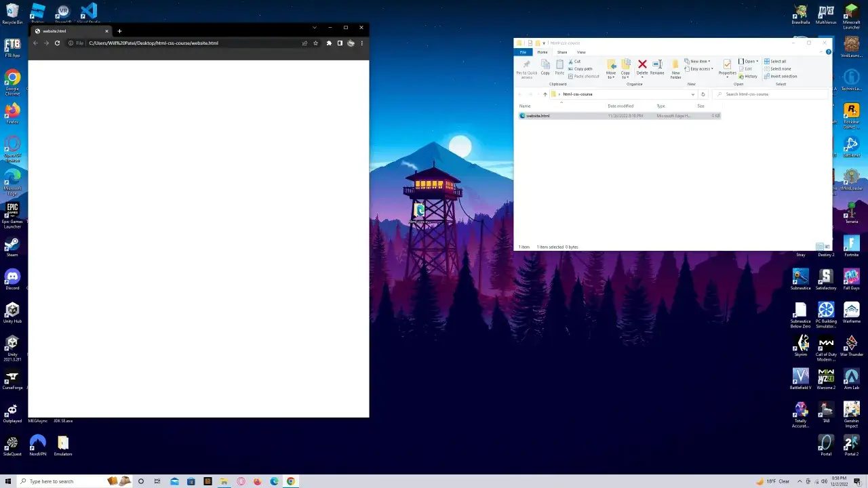Image resolution: width=868 pixels, height=488 pixels.
Task: Go back in Chrome browser
Action: coord(36,43)
